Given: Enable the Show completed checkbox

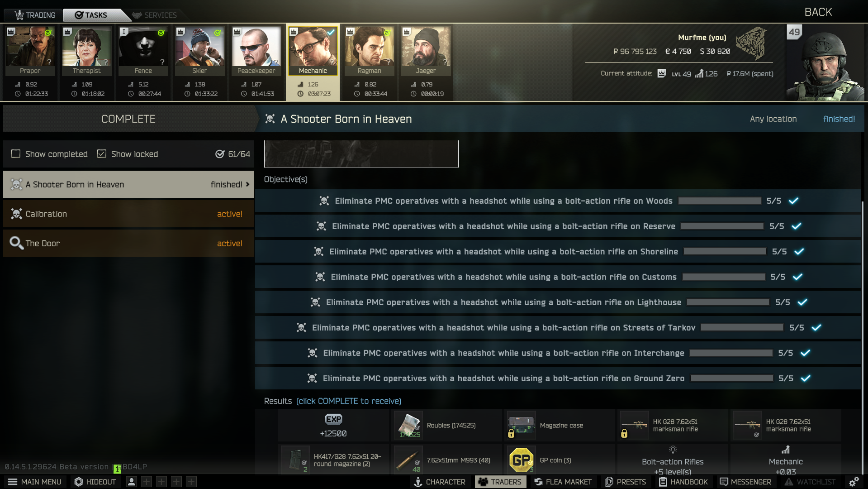Looking at the screenshot, I should tap(16, 154).
